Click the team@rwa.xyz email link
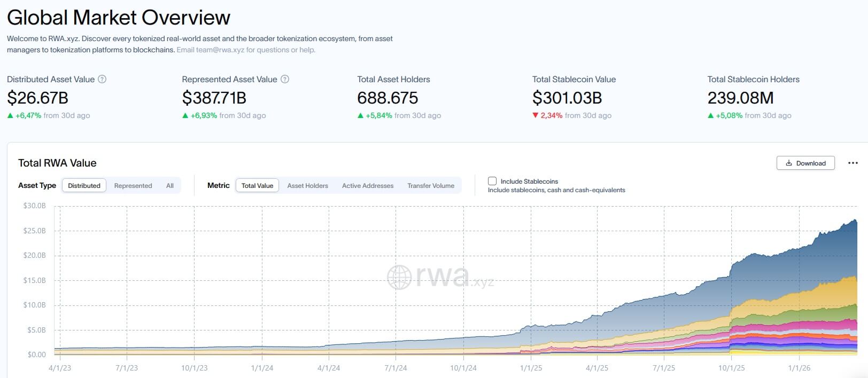This screenshot has height=378, width=868. [x=220, y=50]
